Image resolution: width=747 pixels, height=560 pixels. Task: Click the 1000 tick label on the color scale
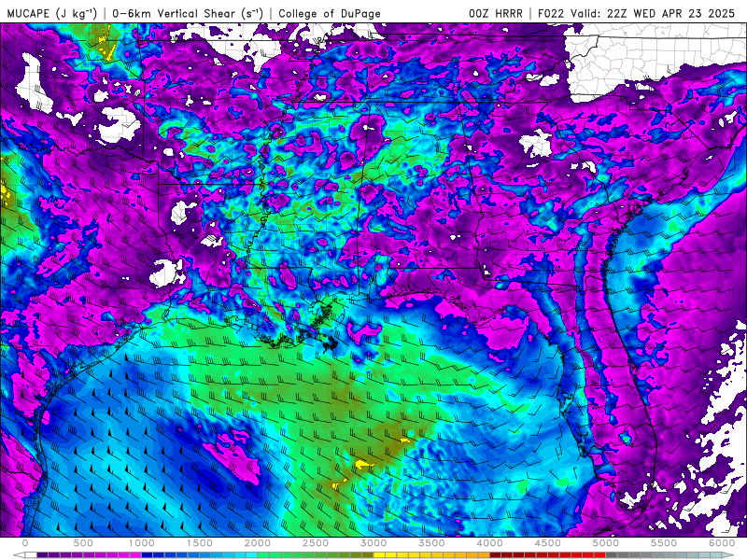(142, 543)
